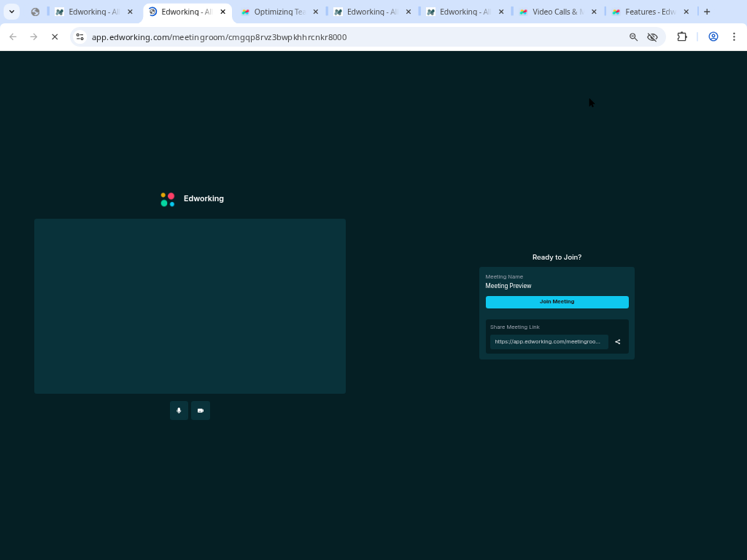Stop loading the page

(x=55, y=37)
